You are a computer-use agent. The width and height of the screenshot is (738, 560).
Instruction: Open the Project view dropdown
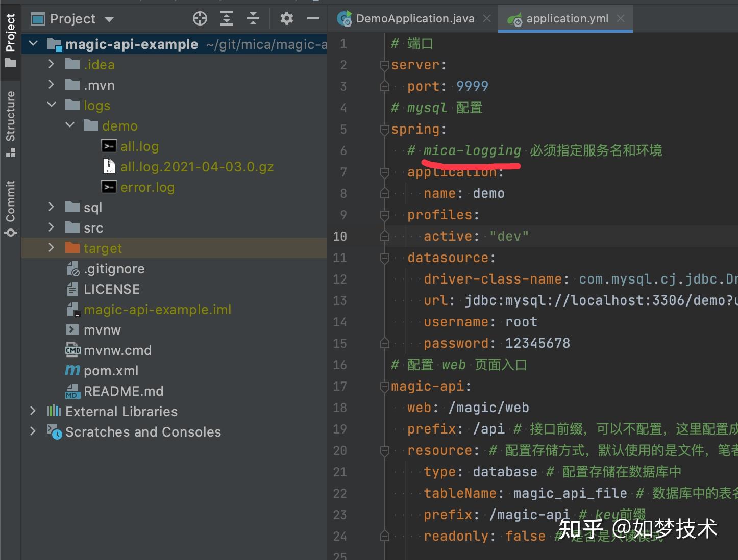coord(109,19)
